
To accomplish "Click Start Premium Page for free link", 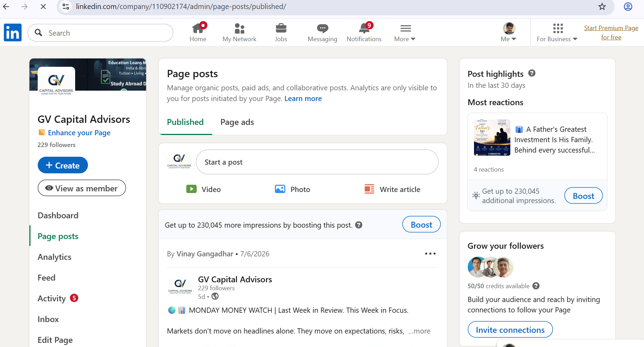I will (x=611, y=33).
